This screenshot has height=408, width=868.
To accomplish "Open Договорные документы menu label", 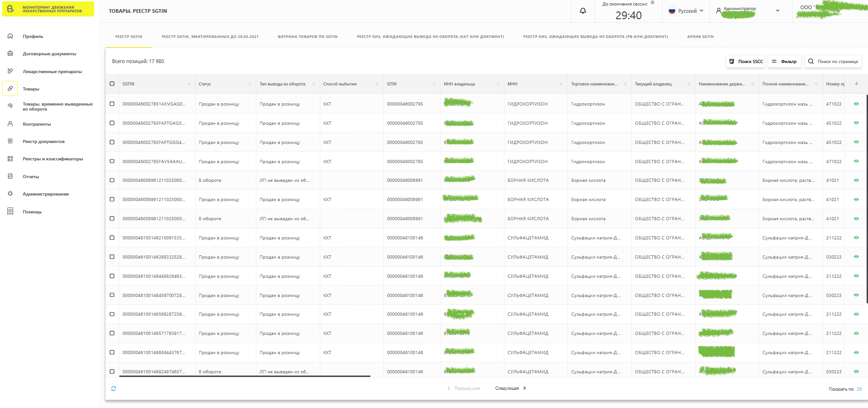I will tap(49, 54).
